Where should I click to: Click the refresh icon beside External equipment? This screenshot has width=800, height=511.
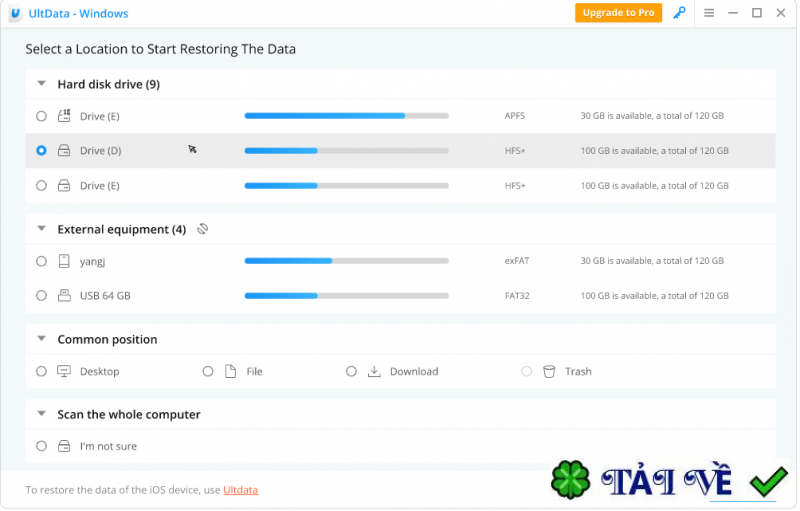coord(202,229)
